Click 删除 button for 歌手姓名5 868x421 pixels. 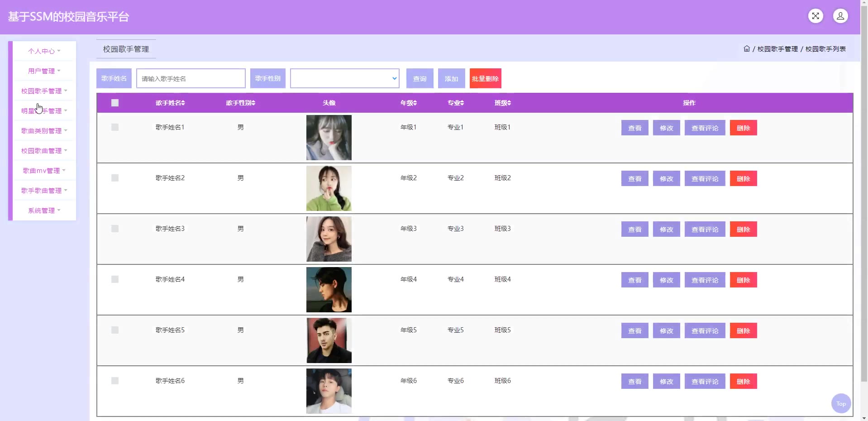(x=744, y=330)
